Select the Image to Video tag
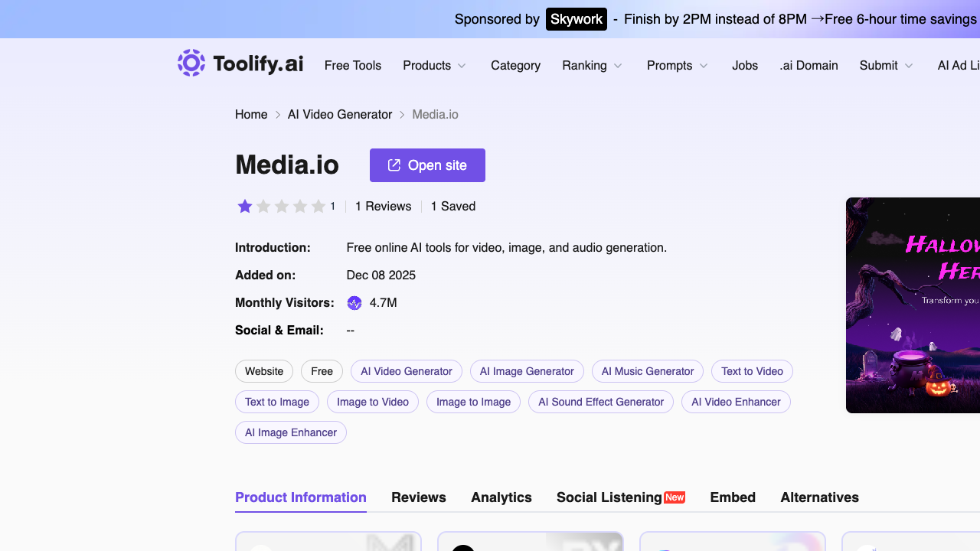980x551 pixels. (x=373, y=402)
